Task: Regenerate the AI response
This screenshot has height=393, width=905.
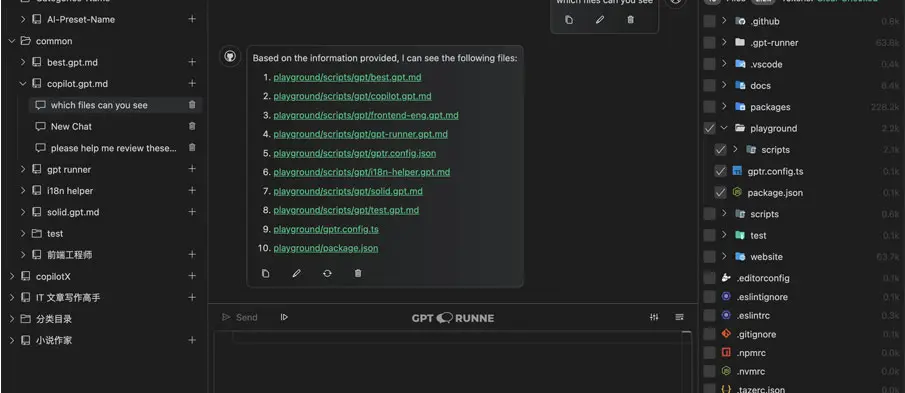Action: [x=327, y=274]
